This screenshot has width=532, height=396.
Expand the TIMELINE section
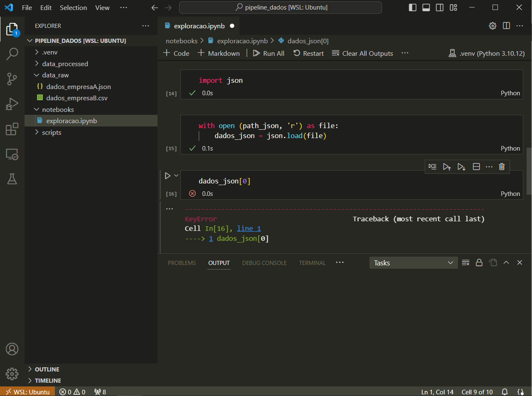click(x=91, y=381)
